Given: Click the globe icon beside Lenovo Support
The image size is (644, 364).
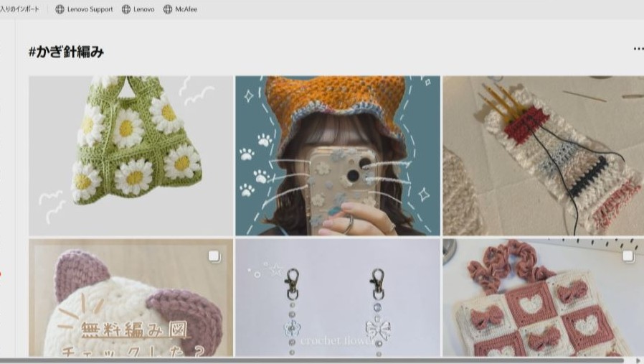Looking at the screenshot, I should pyautogui.click(x=60, y=9).
